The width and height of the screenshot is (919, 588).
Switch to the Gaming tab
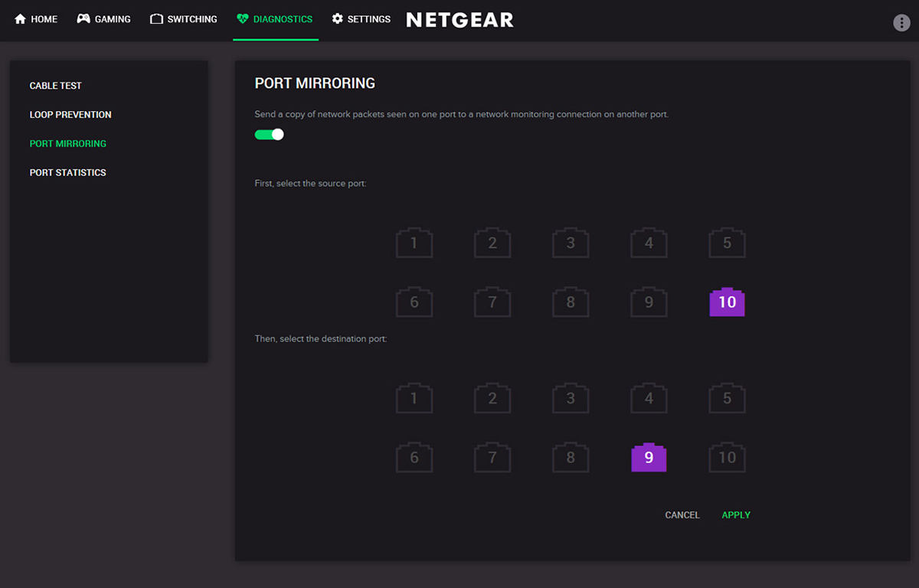click(x=103, y=19)
